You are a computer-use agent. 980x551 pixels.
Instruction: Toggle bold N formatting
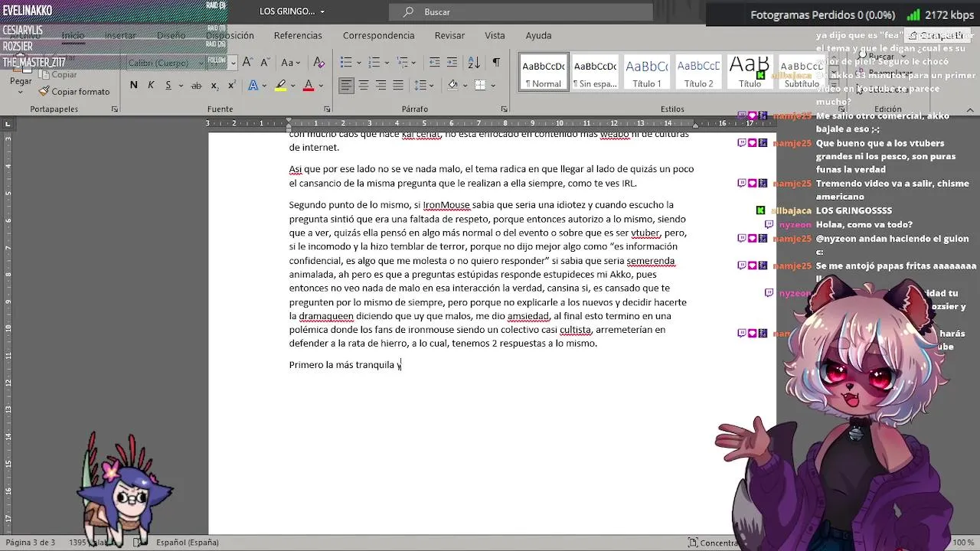pos(134,85)
